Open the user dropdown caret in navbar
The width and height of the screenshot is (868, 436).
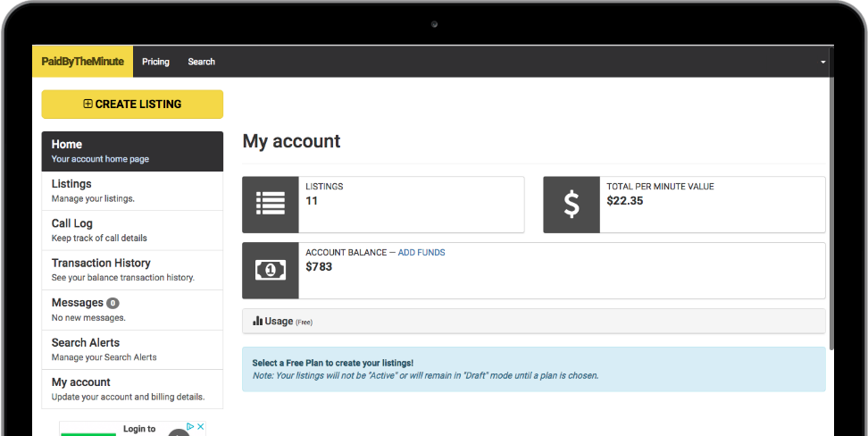click(x=822, y=63)
